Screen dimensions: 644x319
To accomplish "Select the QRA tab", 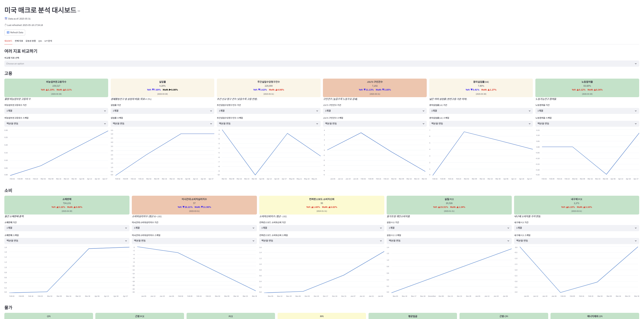I will pyautogui.click(x=40, y=41).
